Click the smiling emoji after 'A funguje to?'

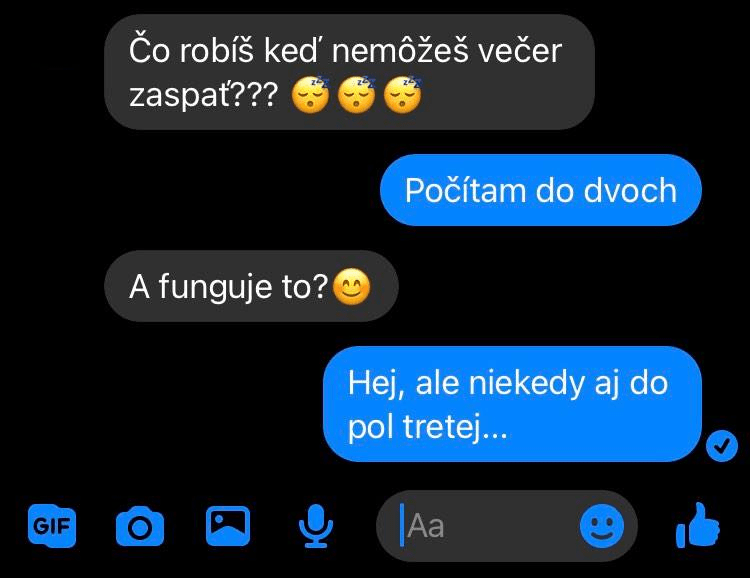pos(352,287)
